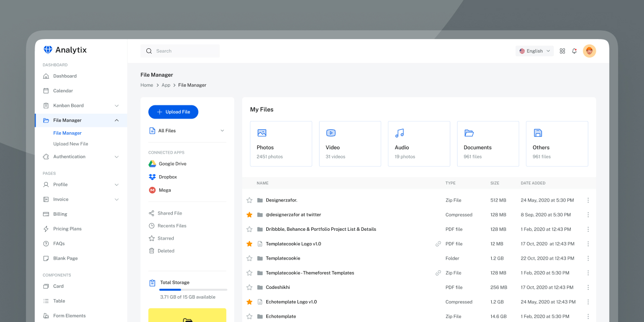644x322 pixels.
Task: Expand the Invoice menu
Action: pyautogui.click(x=117, y=200)
